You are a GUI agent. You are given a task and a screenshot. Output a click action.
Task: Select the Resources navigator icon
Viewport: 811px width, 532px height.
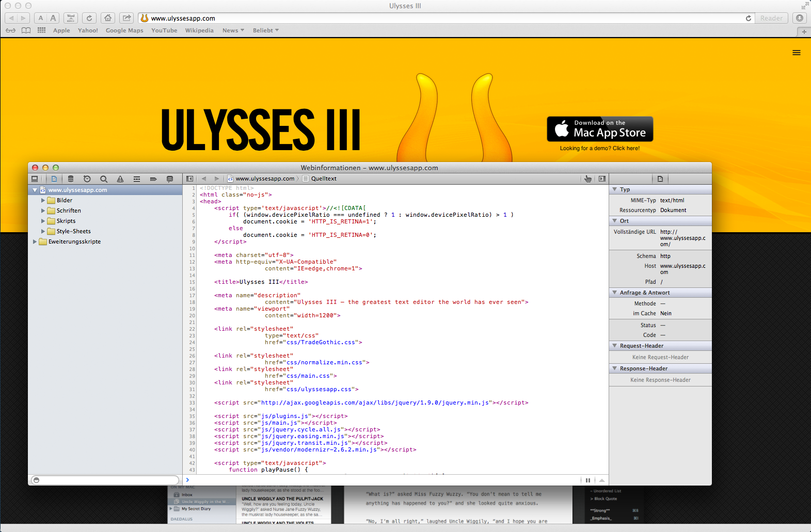(x=54, y=179)
